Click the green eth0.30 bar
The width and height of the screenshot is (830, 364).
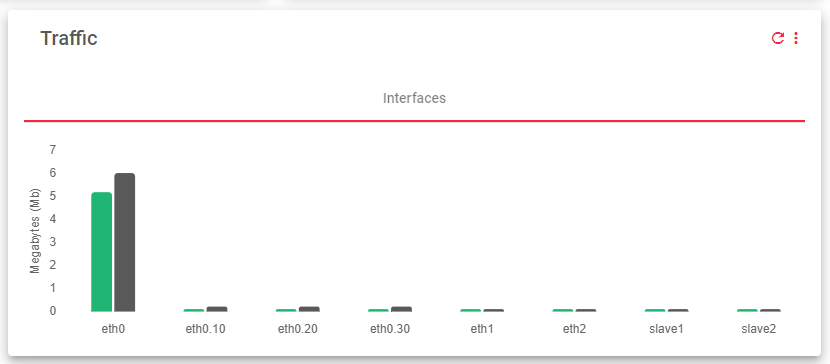(x=378, y=310)
